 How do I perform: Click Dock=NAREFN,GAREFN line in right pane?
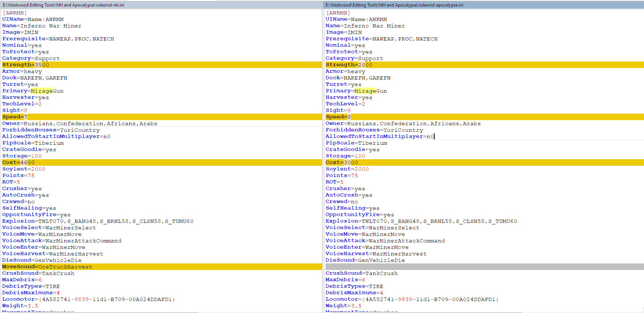pyautogui.click(x=358, y=78)
